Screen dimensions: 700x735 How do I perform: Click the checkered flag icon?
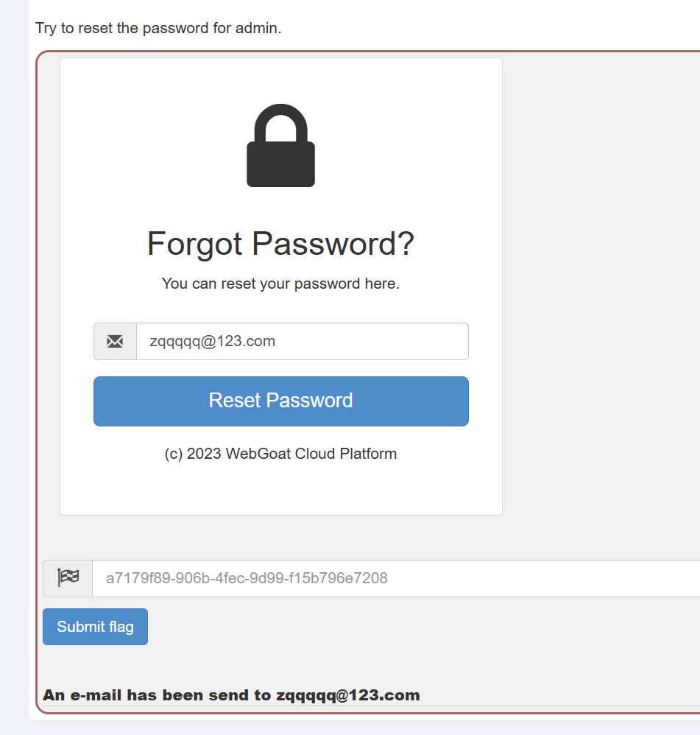click(68, 578)
